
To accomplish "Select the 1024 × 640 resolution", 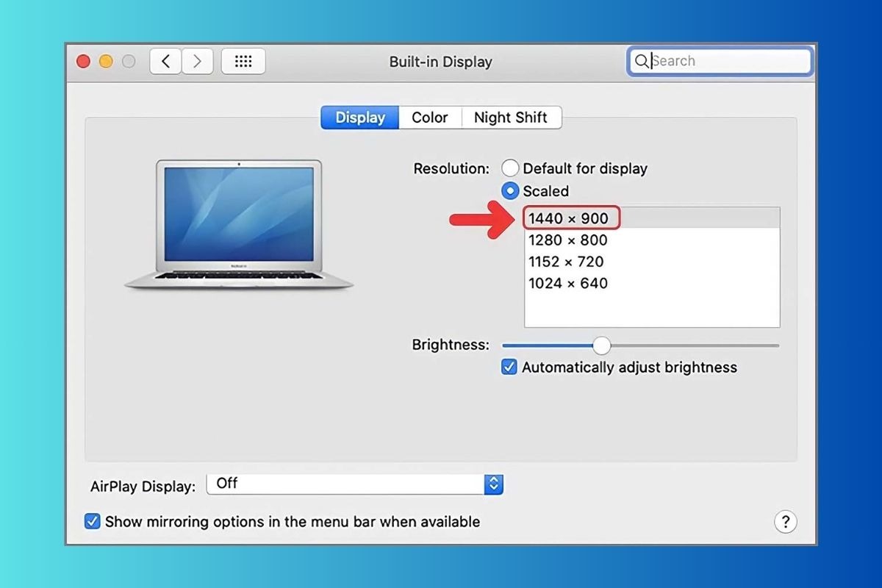I will 652,283.
